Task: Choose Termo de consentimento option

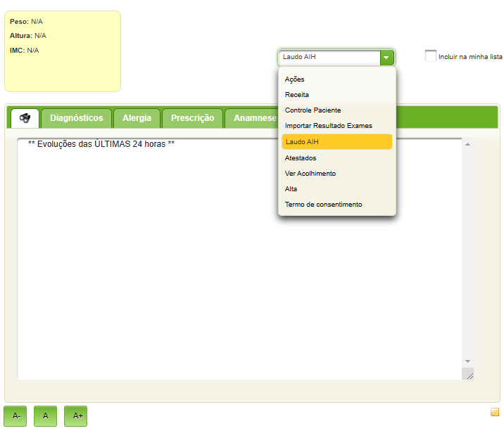Action: coord(337,205)
